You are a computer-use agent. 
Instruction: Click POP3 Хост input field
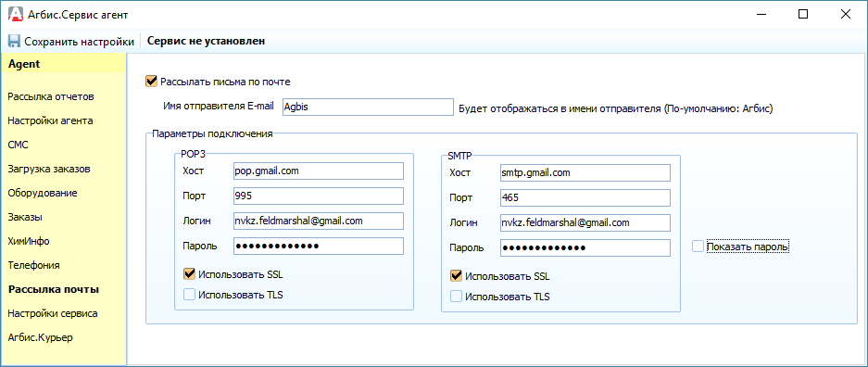click(x=319, y=171)
